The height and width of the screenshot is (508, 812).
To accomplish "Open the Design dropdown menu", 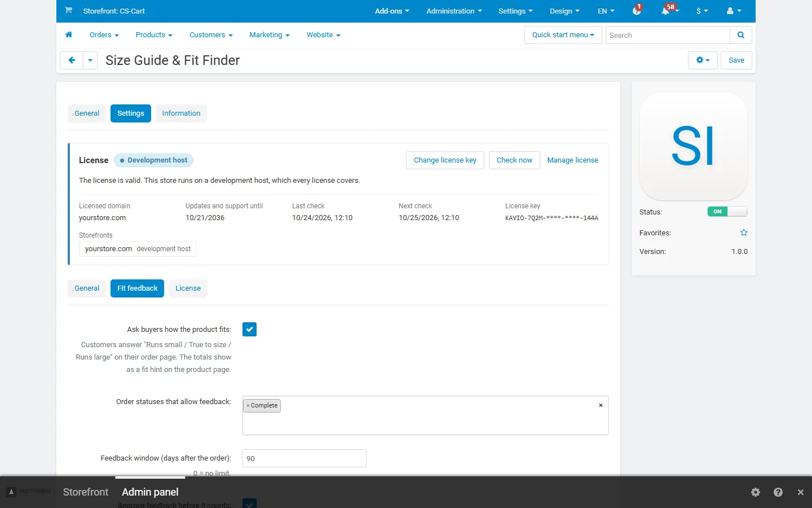I will pos(564,11).
